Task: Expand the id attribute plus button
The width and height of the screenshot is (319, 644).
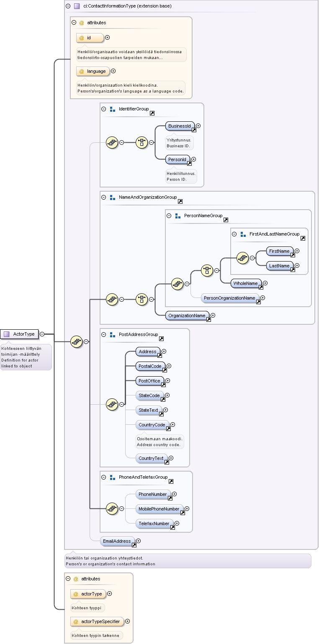Action: click(108, 38)
